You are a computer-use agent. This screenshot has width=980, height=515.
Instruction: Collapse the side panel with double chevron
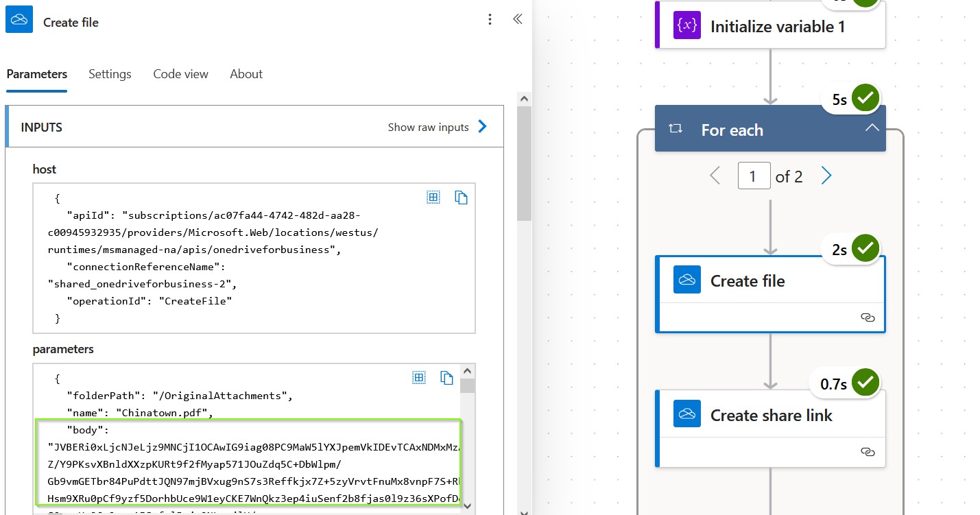[x=518, y=19]
